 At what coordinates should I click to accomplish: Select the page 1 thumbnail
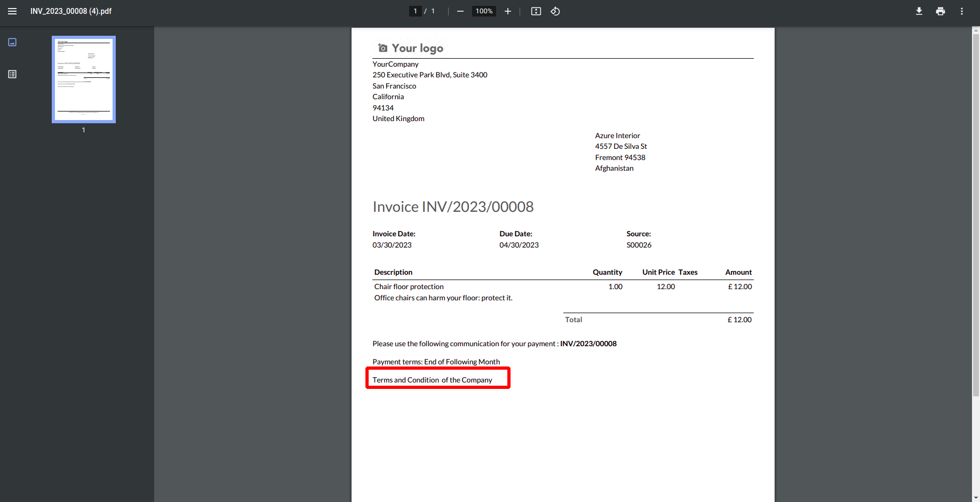coord(84,79)
